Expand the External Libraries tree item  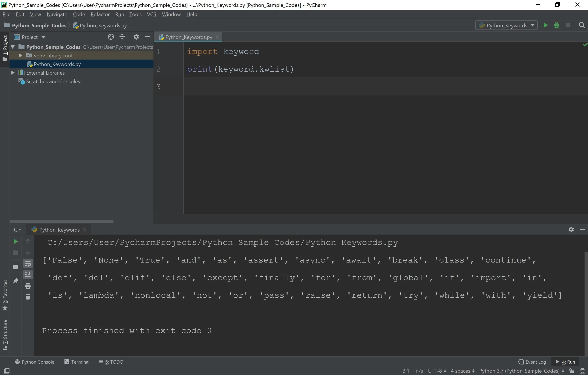point(13,73)
